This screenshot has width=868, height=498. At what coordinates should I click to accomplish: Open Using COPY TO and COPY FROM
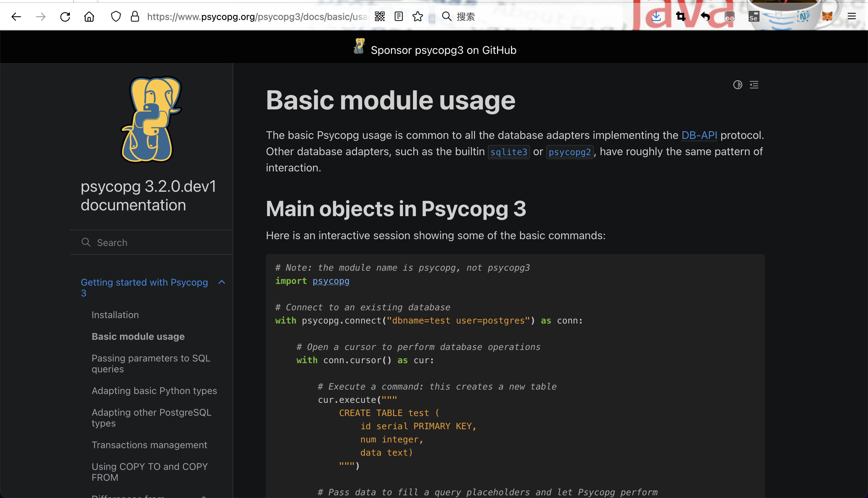coord(150,472)
